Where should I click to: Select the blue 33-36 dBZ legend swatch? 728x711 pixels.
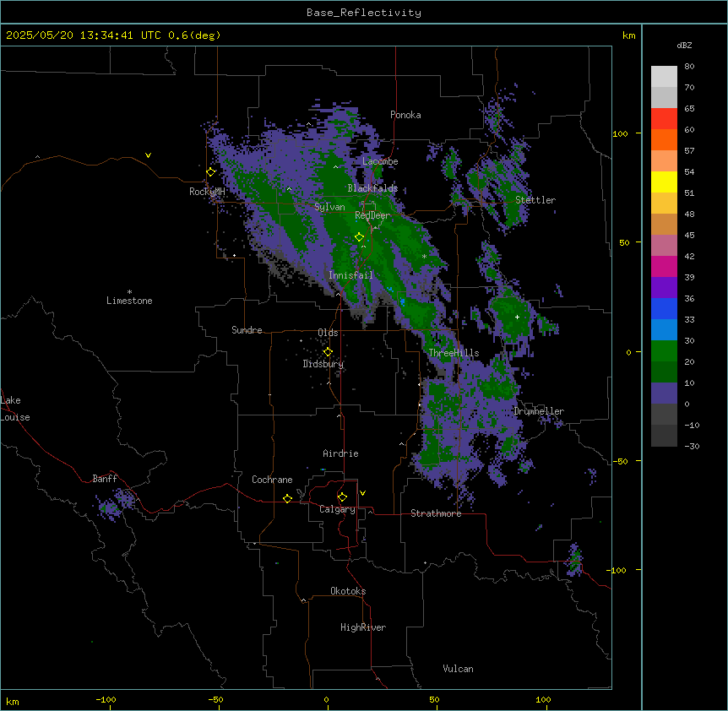point(664,308)
